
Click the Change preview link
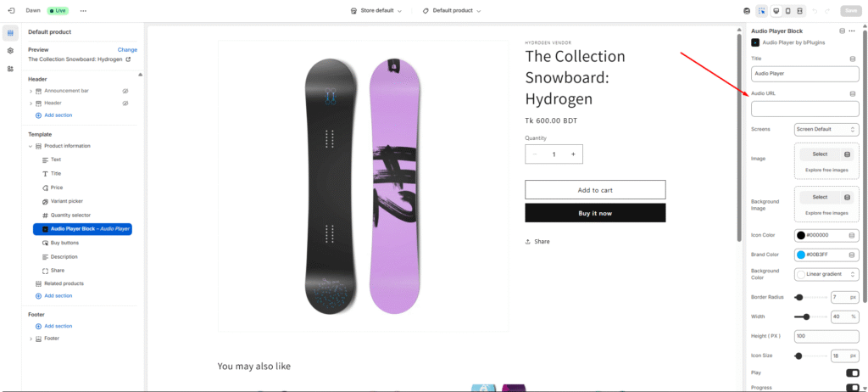127,50
